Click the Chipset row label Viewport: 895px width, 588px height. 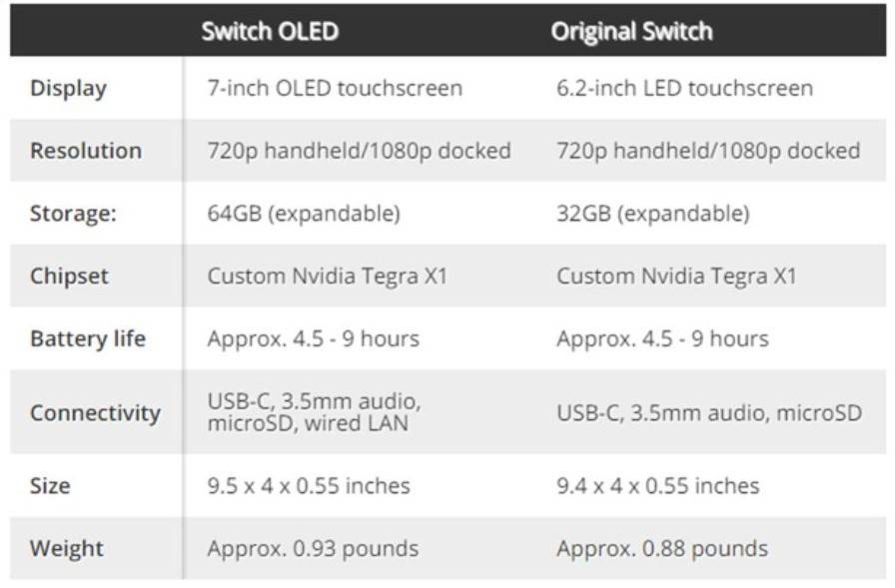(69, 276)
